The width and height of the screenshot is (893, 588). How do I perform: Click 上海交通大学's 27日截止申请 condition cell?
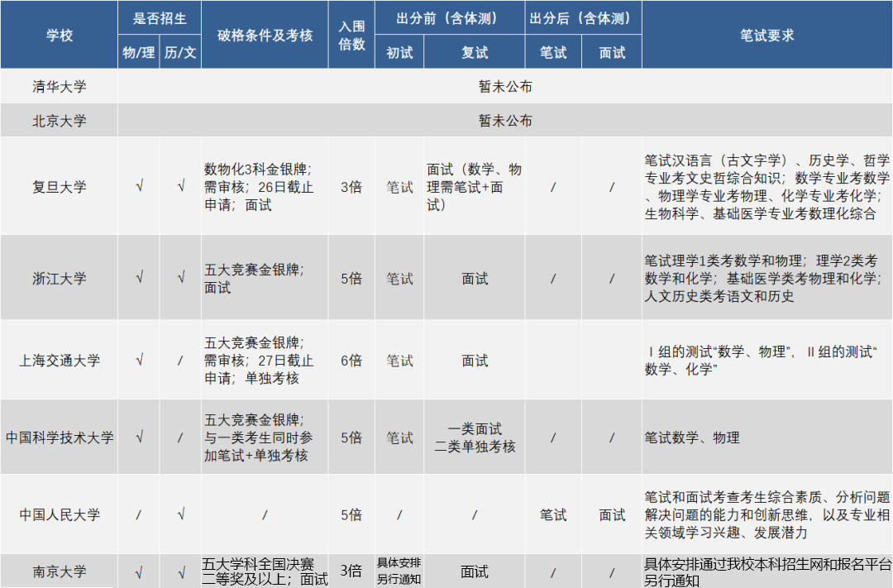click(265, 360)
